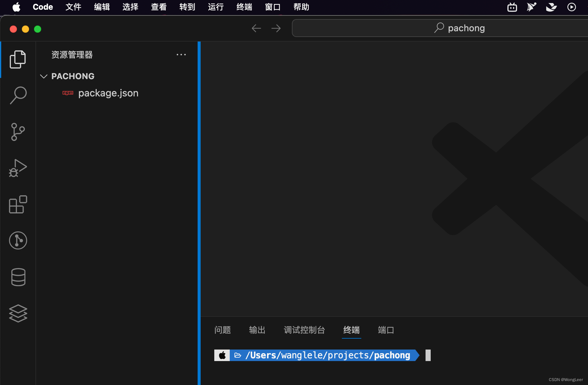Open the Source Control view
Viewport: 588px width, 385px height.
coord(18,132)
